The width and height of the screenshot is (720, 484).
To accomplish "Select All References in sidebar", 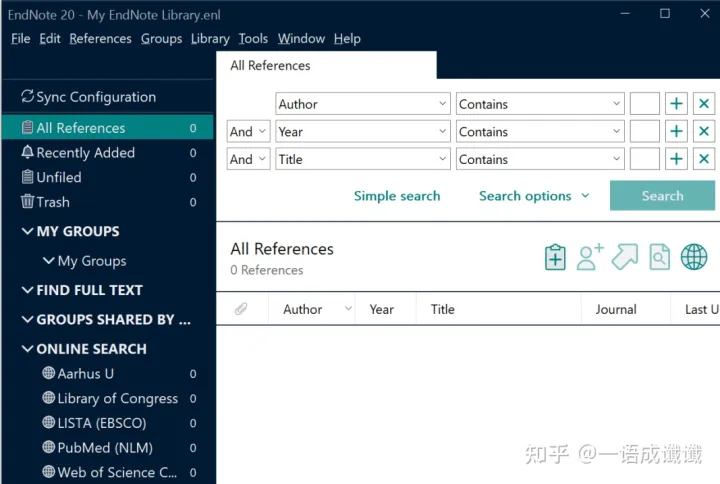I will (x=107, y=128).
